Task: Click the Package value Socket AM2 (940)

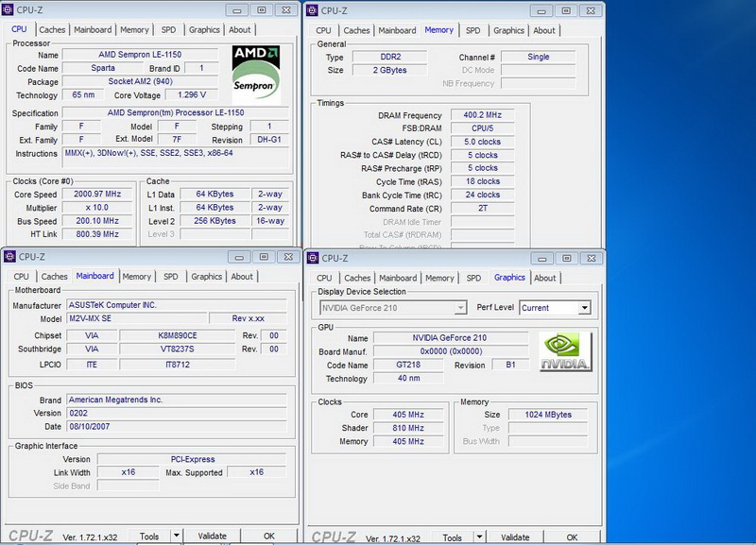Action: click(x=140, y=81)
